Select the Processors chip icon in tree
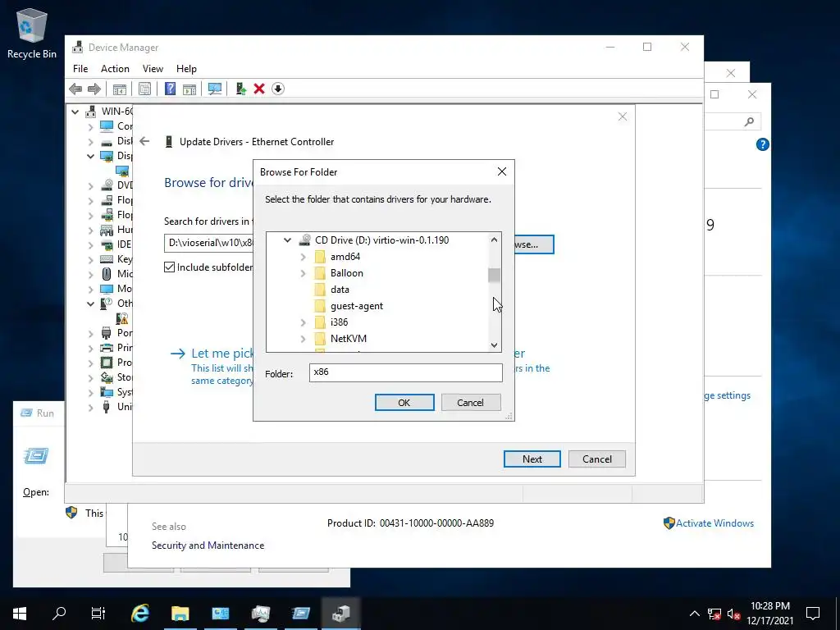840x630 pixels. (x=107, y=363)
